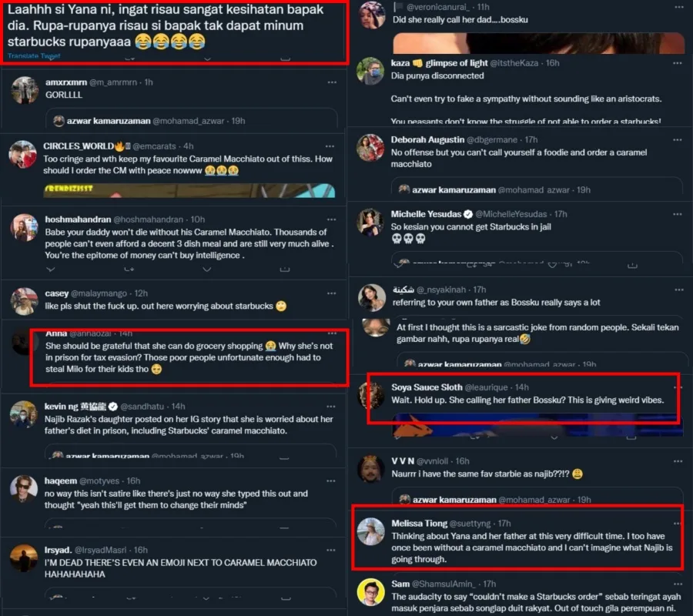Open Sam's yellow profile avatar
The width and height of the screenshot is (693, 616).
click(370, 592)
